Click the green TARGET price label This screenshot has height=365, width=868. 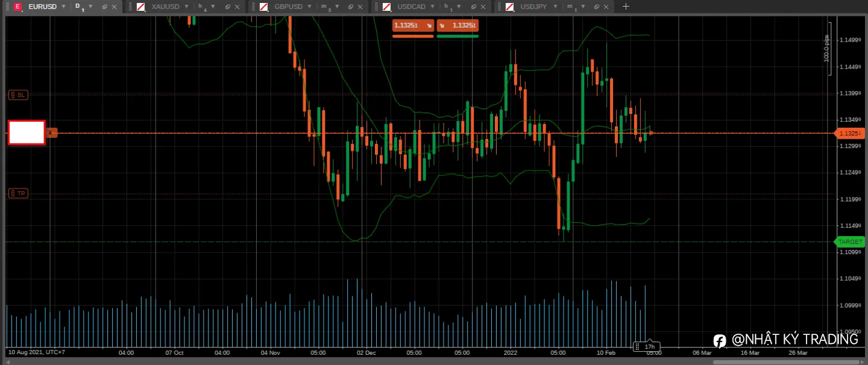coord(849,242)
